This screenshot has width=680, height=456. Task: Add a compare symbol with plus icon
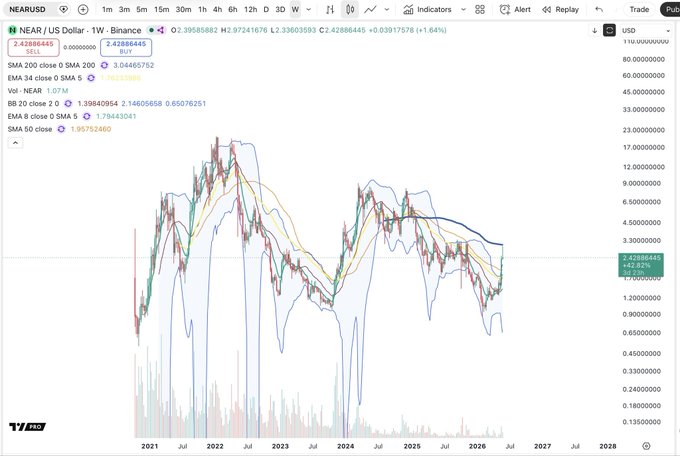click(x=83, y=9)
